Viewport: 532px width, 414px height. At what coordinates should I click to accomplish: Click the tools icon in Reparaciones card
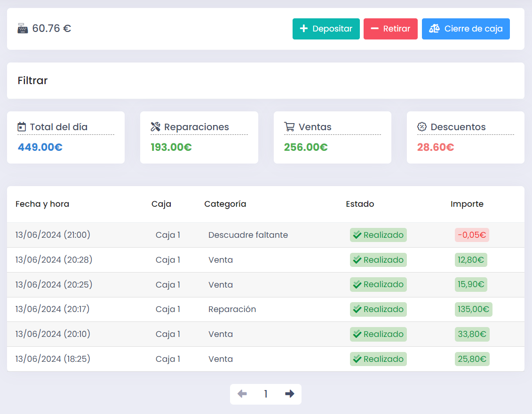(156, 127)
